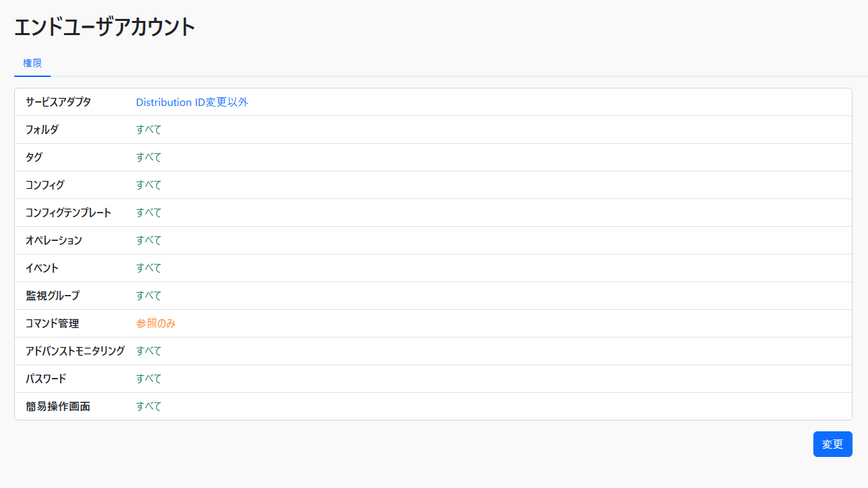This screenshot has height=488, width=868.
Task: Click the すべて value in イベント row
Action: tap(149, 268)
